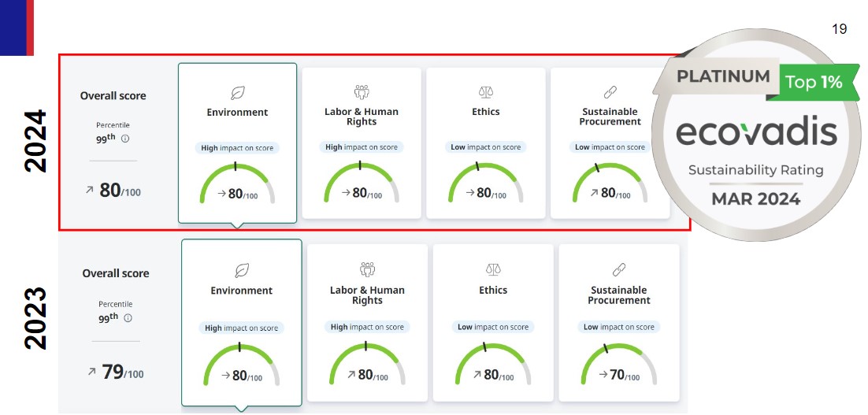
Task: Click the vertical 2024 year label
Action: pyautogui.click(x=35, y=141)
